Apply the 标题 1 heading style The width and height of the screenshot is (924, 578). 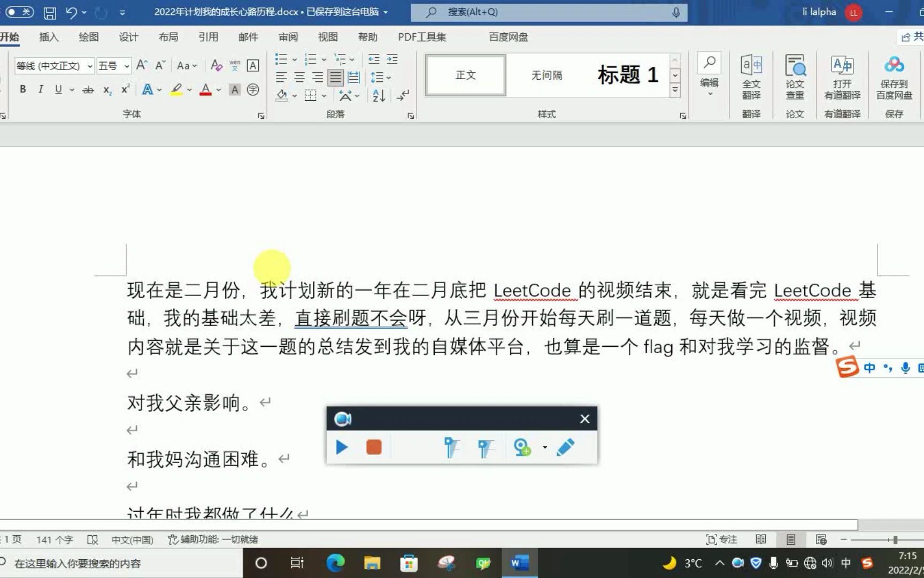point(628,75)
